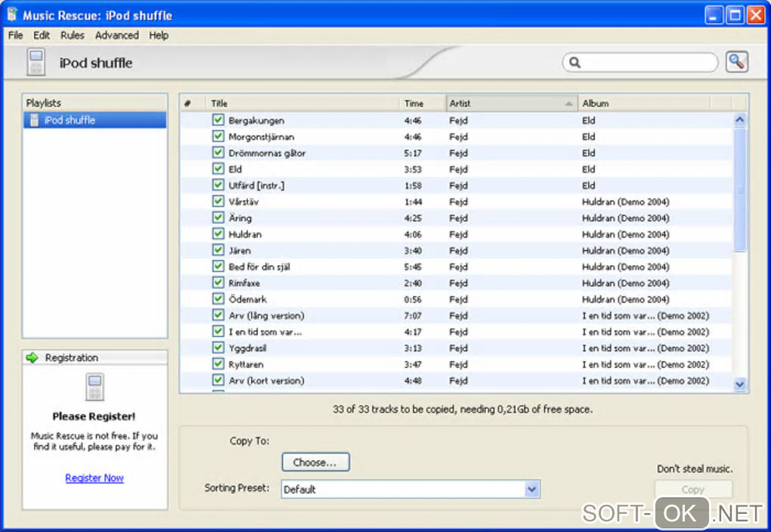Sort tracks by Time column header
The height and width of the screenshot is (532, 771).
(423, 104)
